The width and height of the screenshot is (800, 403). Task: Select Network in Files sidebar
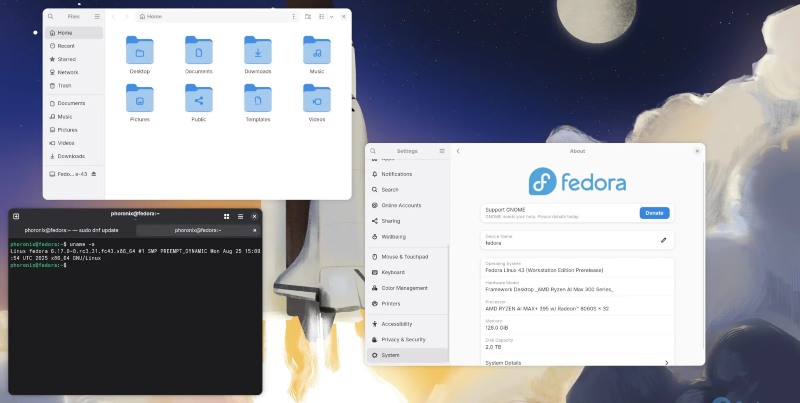pos(74,72)
